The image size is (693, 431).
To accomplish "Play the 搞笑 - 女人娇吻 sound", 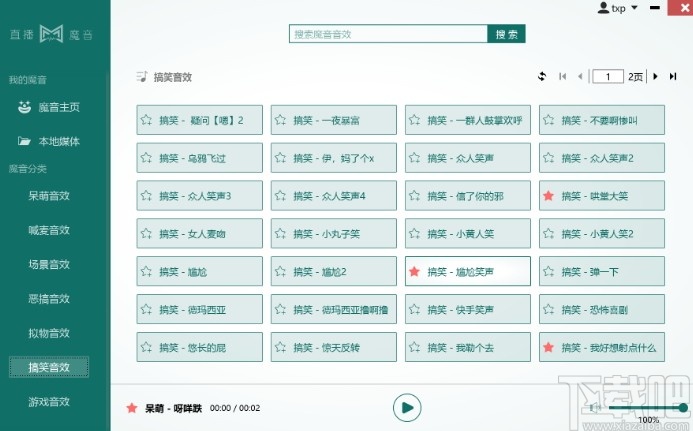I will pyautogui.click(x=199, y=233).
